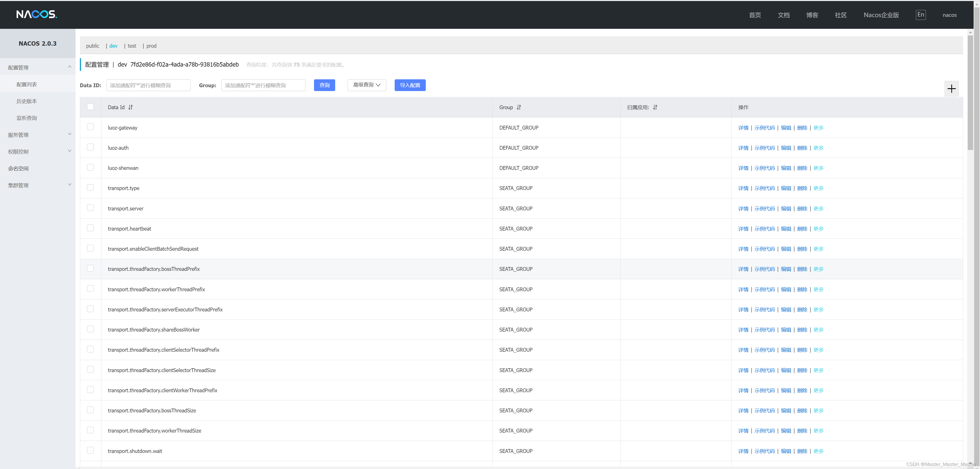Switch to the prod namespace tab
Viewport: 980px width, 469px height.
pyautogui.click(x=151, y=46)
